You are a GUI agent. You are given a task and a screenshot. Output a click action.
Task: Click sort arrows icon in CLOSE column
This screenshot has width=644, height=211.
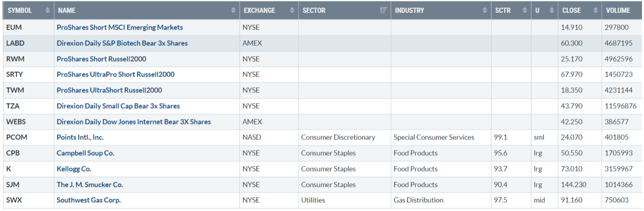click(594, 10)
